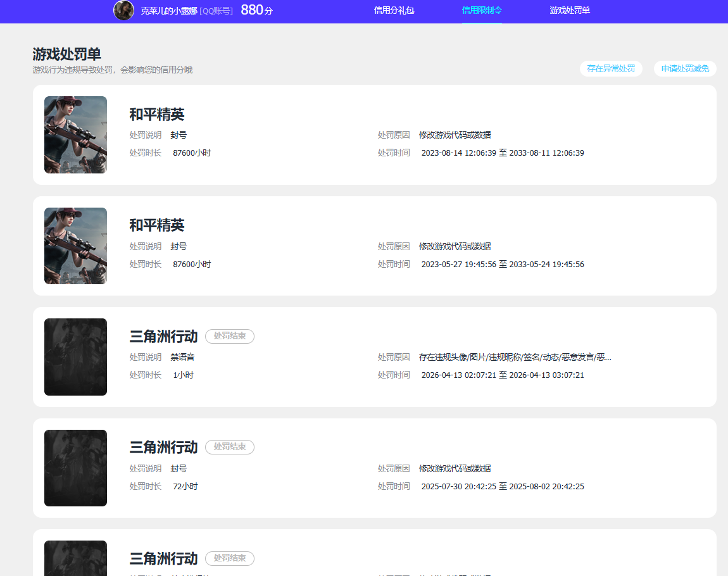The height and width of the screenshot is (576, 728).
Task: Click the time range starting 2026-04-13 02:07:21
Action: coord(503,375)
